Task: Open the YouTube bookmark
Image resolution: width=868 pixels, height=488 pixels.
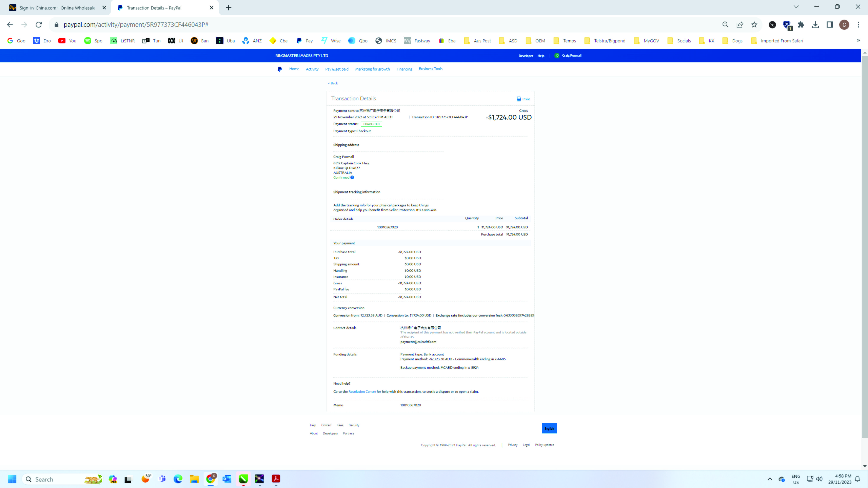Action: click(67, 41)
